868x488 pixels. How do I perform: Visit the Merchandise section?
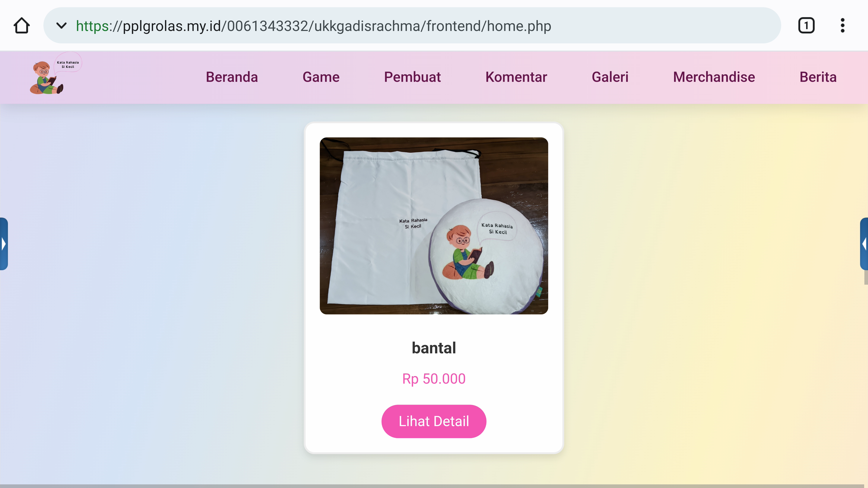[x=714, y=77]
